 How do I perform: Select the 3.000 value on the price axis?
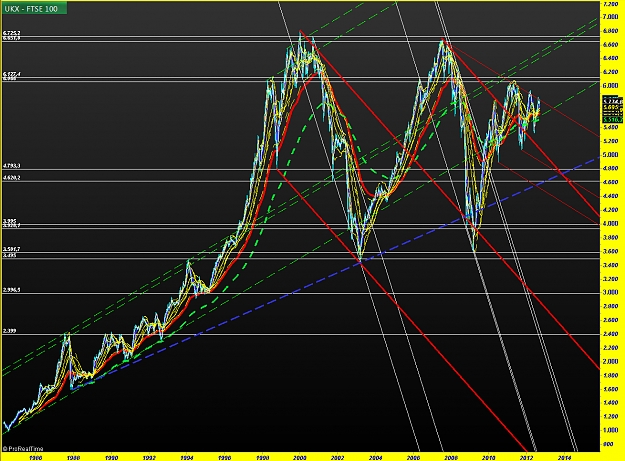(x=611, y=292)
